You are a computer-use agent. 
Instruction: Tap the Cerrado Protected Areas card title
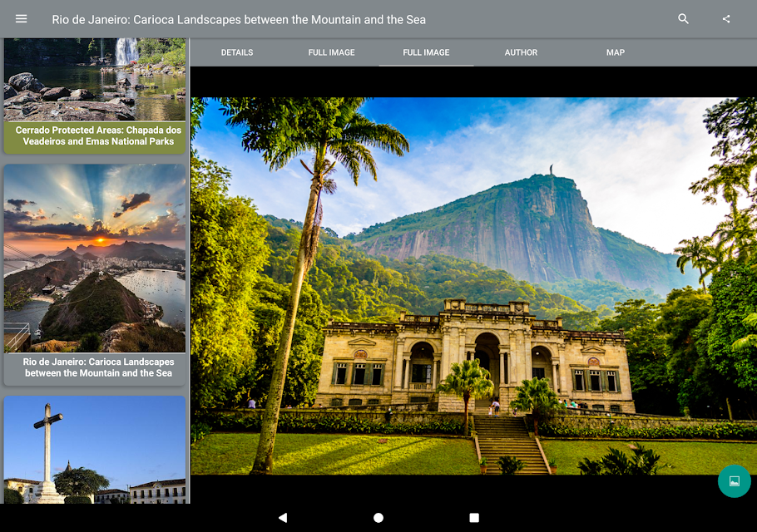(98, 135)
